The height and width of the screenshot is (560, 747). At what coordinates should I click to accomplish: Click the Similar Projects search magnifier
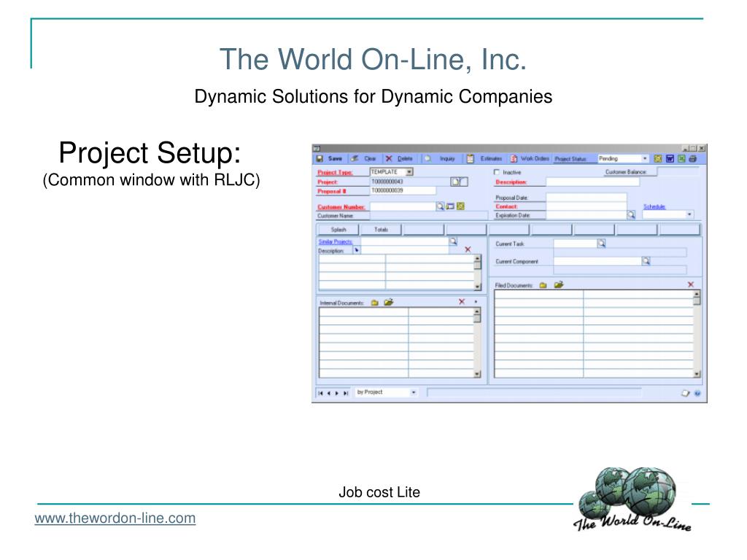[453, 241]
